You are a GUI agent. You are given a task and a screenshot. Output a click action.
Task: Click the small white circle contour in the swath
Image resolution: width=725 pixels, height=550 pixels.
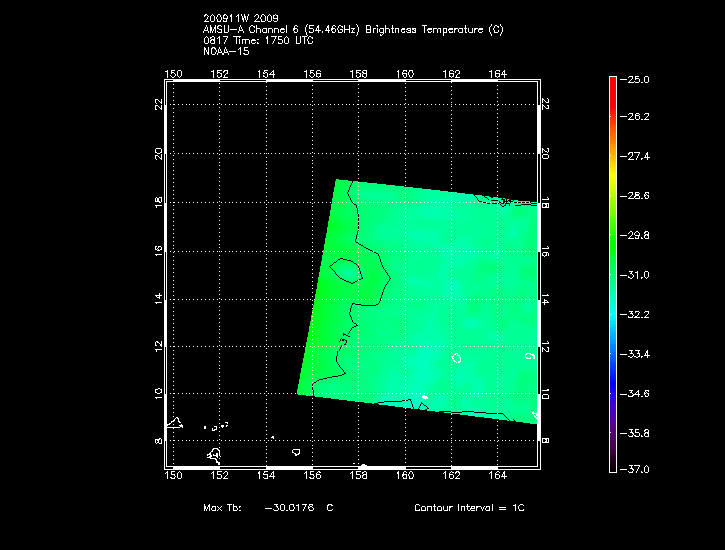[457, 357]
